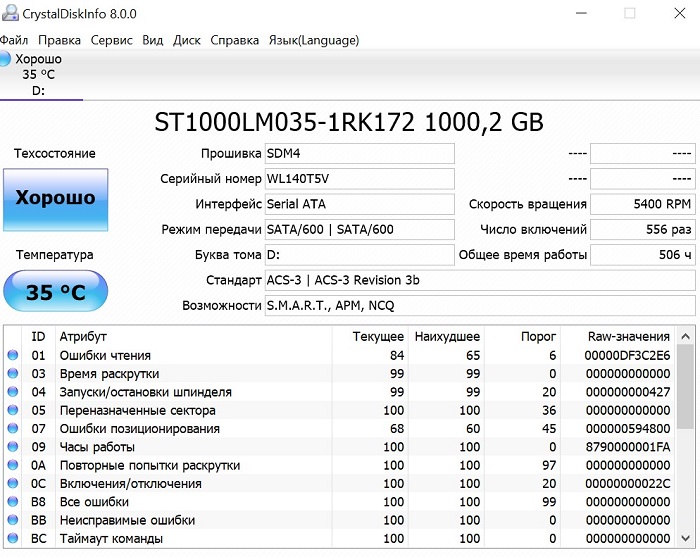Select the Часы работы attribute name
This screenshot has width=700, height=557.
(97, 447)
